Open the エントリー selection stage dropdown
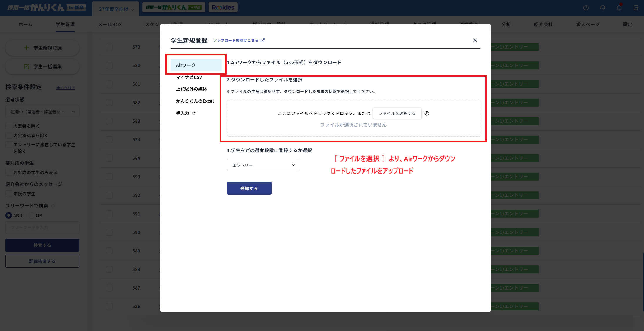 [262, 165]
